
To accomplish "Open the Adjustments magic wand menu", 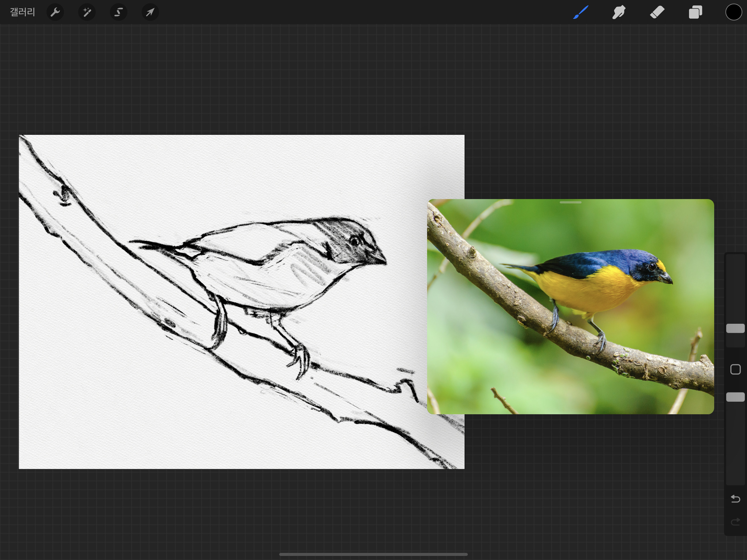I will coord(87,12).
